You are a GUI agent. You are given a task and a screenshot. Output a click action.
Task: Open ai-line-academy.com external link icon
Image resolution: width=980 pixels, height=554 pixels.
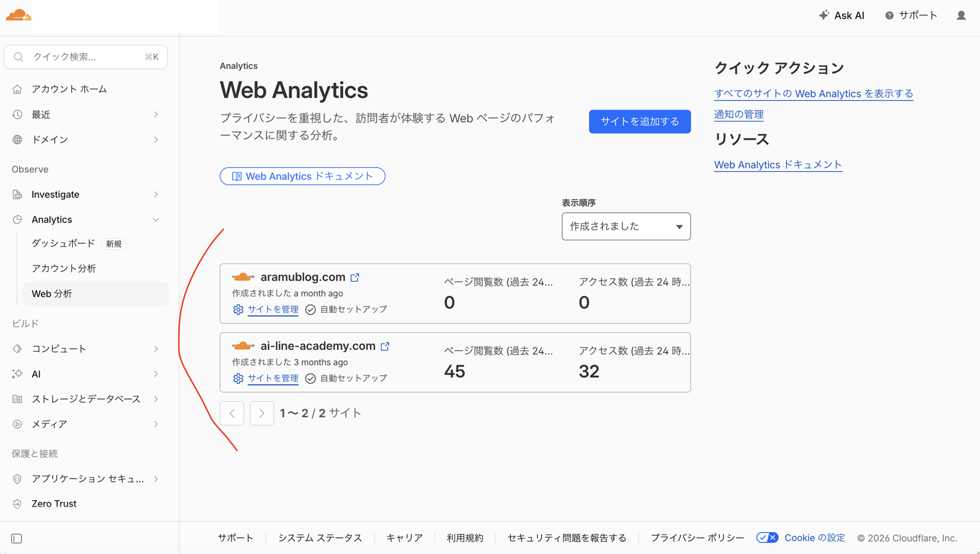[x=385, y=346]
